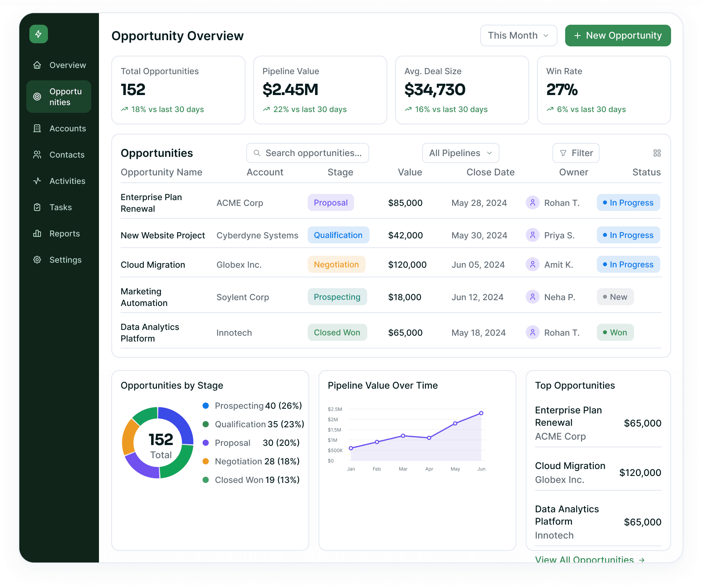
Task: Click the lightning bolt app logo
Action: click(39, 34)
